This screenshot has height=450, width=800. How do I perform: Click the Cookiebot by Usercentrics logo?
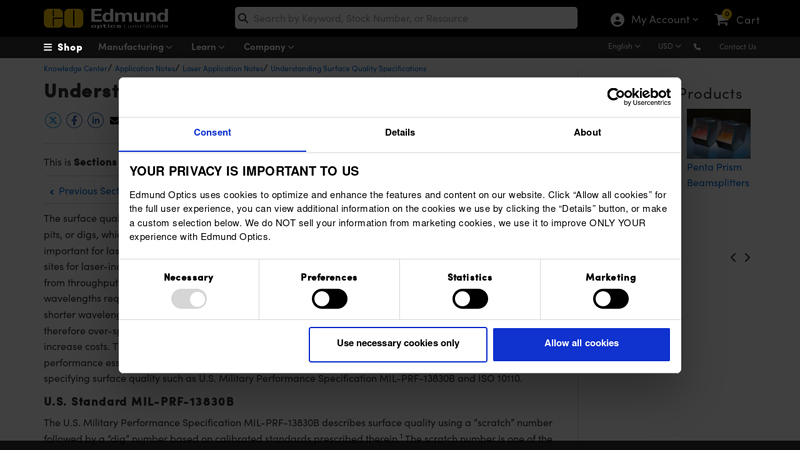tap(625, 96)
